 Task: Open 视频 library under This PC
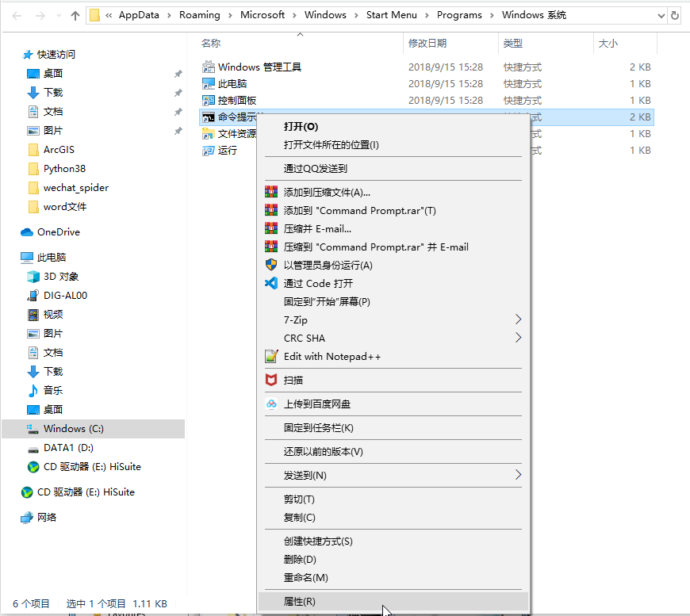click(53, 315)
